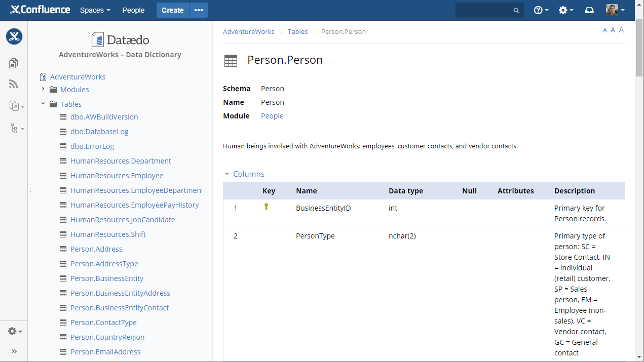Collapse the Columns section
The width and height of the screenshot is (644, 362).
pyautogui.click(x=227, y=174)
